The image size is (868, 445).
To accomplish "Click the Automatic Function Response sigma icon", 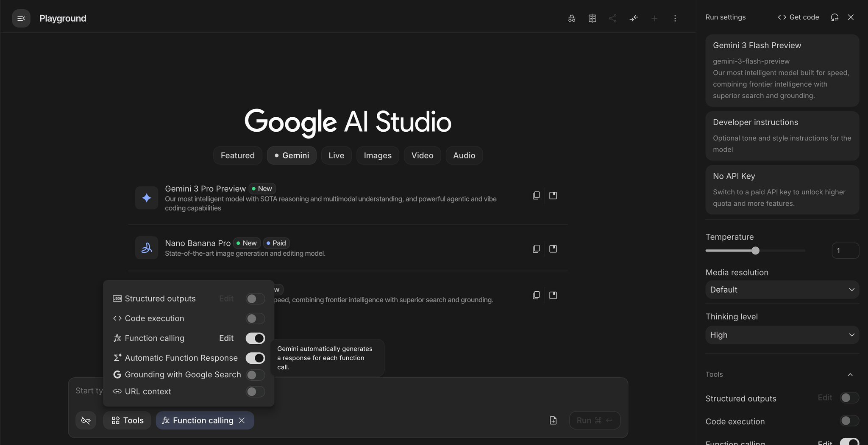I will click(x=117, y=358).
